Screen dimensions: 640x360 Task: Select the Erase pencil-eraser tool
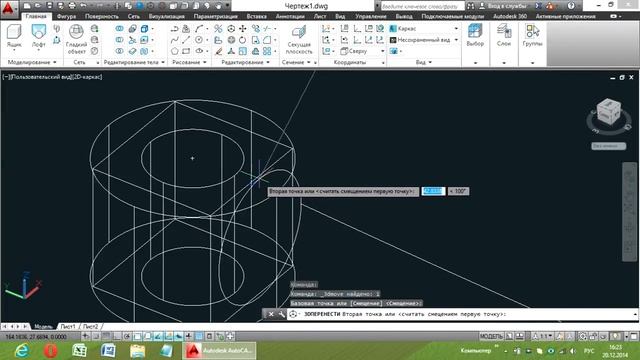[219, 51]
